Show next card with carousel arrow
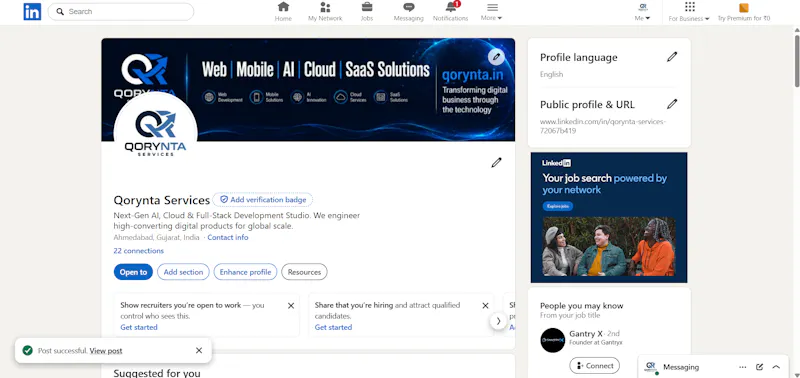This screenshot has width=800, height=378. 498,321
